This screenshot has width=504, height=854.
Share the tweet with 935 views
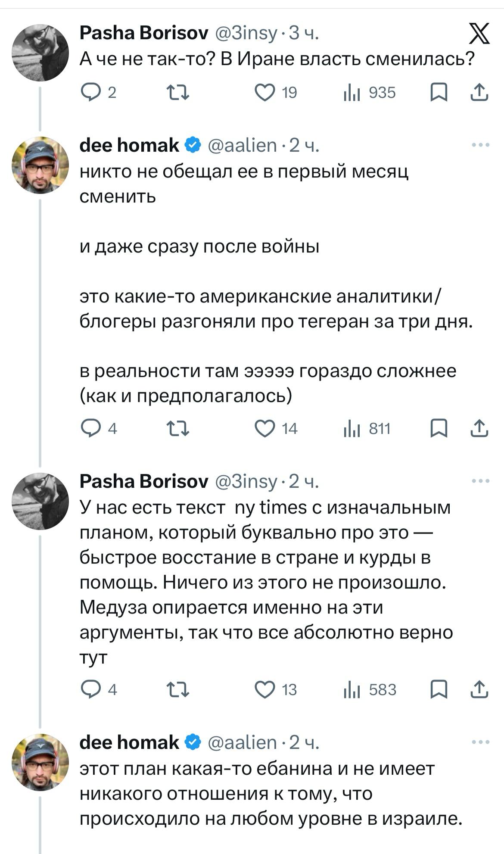[x=479, y=93]
